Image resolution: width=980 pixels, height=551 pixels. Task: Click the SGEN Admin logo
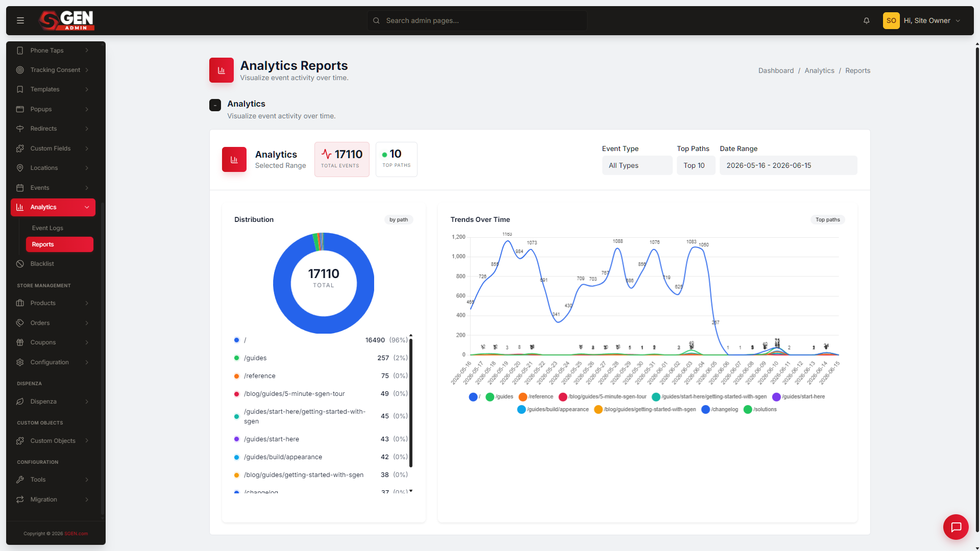click(66, 20)
